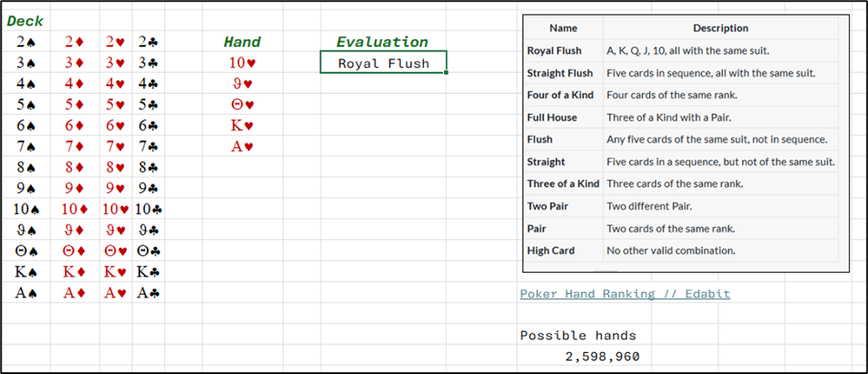Screen dimensions: 868x374
Task: Open the Poker Hand Ranking // Edabit link
Action: [x=625, y=294]
